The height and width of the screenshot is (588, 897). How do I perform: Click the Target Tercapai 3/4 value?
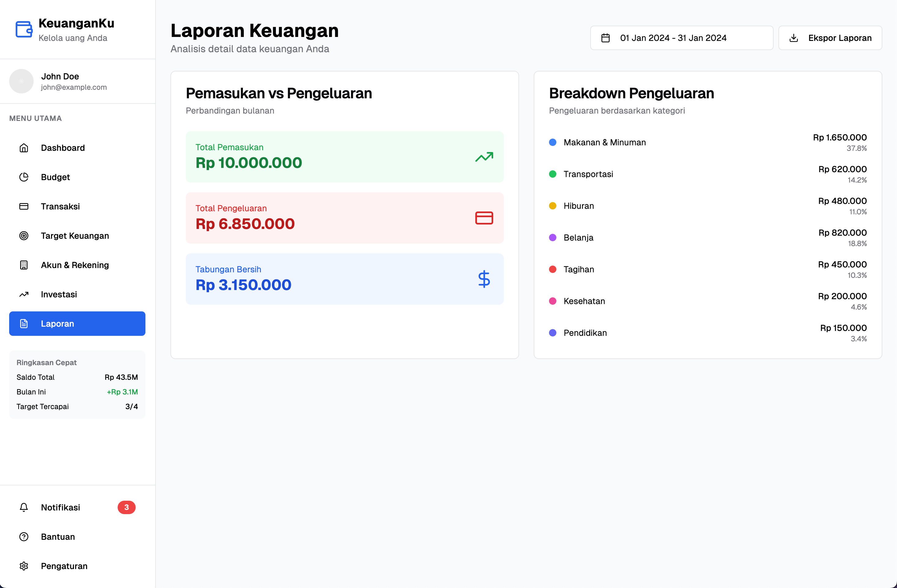point(132,407)
